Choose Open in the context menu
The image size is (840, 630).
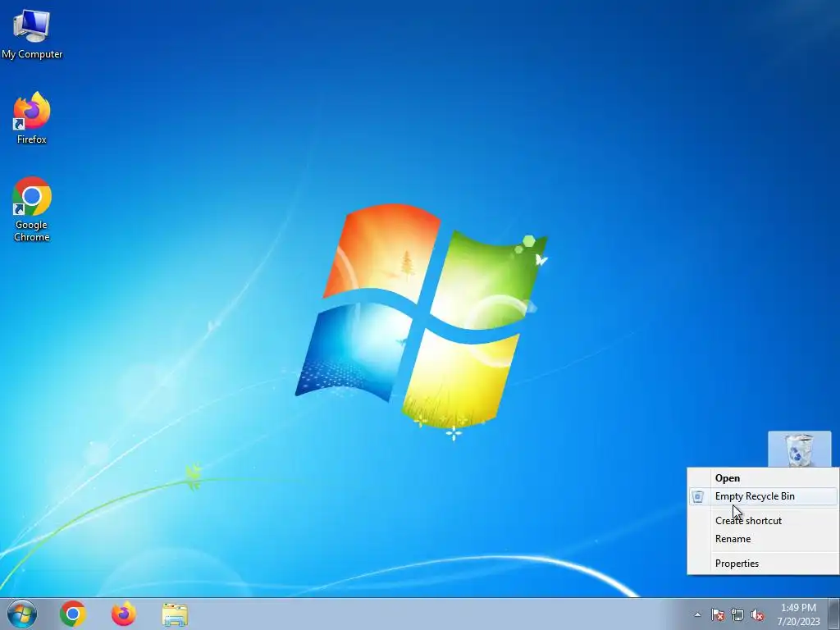tap(763, 478)
